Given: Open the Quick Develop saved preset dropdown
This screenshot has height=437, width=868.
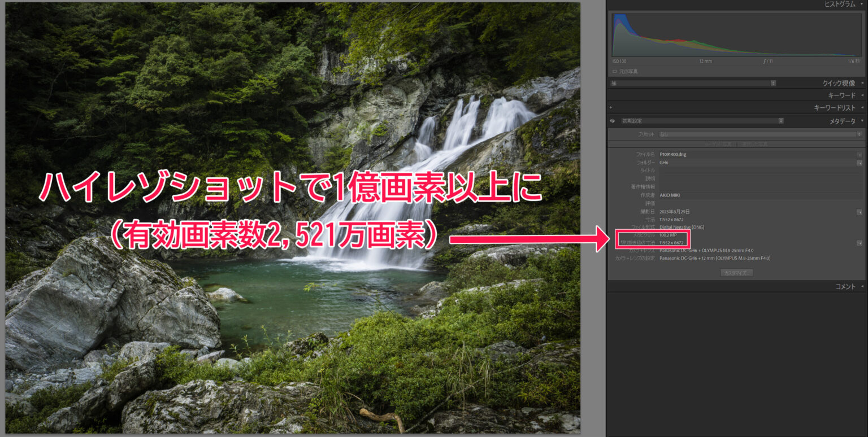Looking at the screenshot, I should (693, 83).
